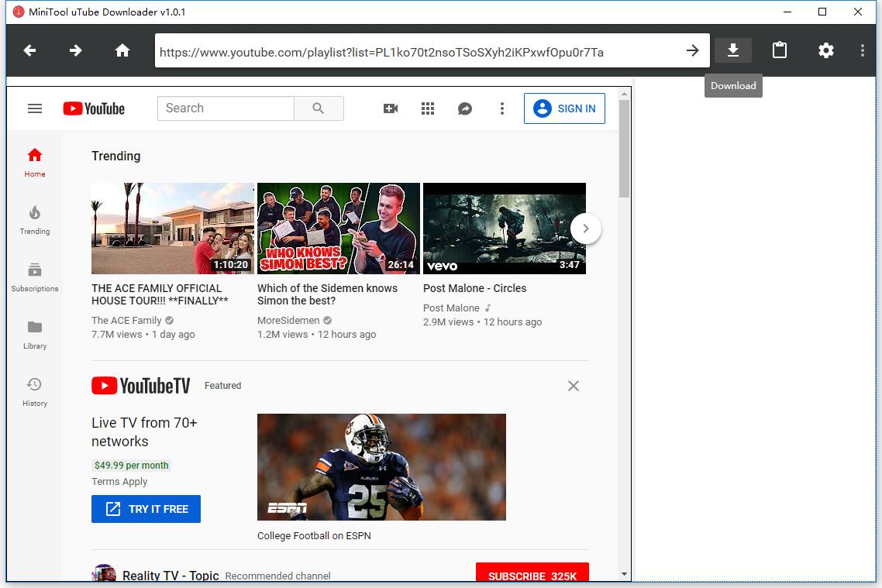
Task: Open the YouTube apps grid icon
Action: [x=427, y=108]
